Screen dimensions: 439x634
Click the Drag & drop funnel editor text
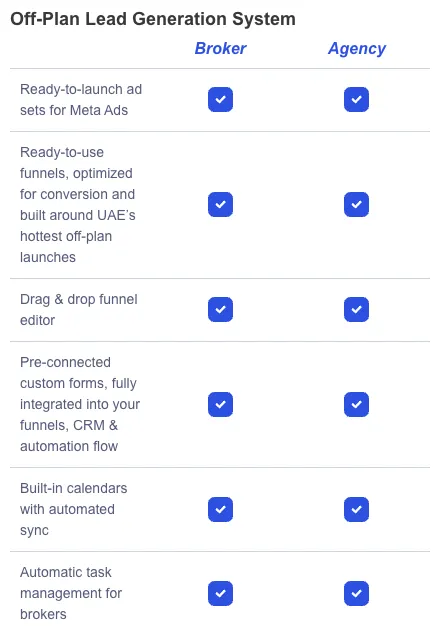79,310
